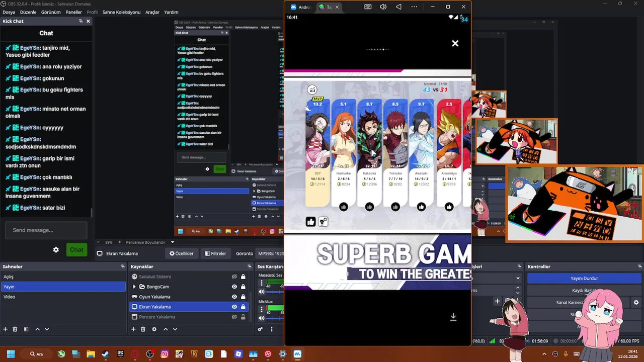Viewport: 644px width, 362px height.
Task: Open the Görünüm menu
Action: 51,12
